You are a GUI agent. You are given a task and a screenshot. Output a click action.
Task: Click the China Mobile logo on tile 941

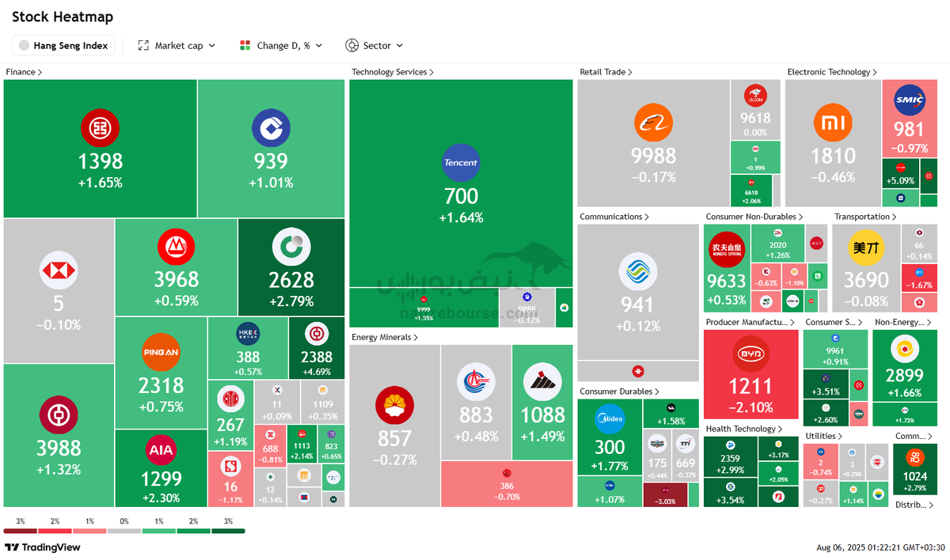637,272
